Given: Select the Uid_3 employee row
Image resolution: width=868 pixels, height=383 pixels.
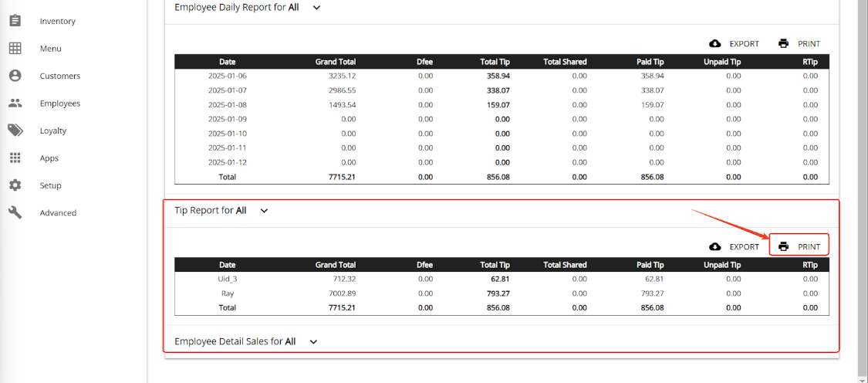Looking at the screenshot, I should pos(502,279).
